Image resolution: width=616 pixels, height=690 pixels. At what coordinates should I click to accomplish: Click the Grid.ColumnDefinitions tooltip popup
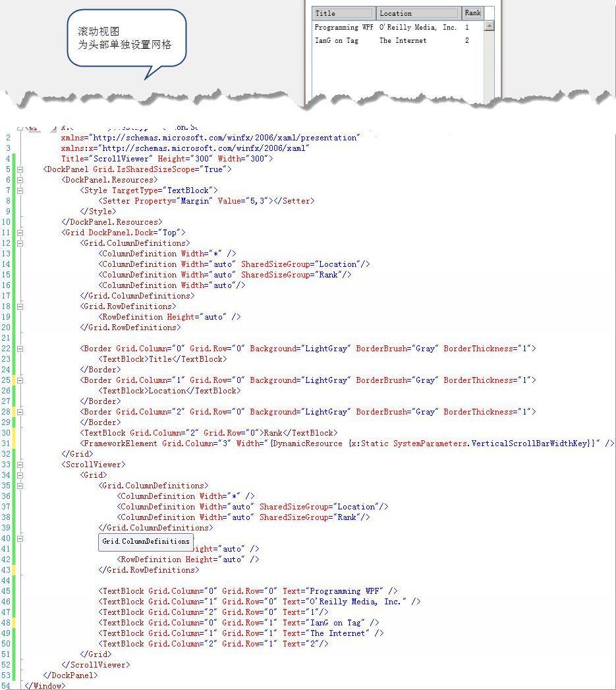pos(146,542)
